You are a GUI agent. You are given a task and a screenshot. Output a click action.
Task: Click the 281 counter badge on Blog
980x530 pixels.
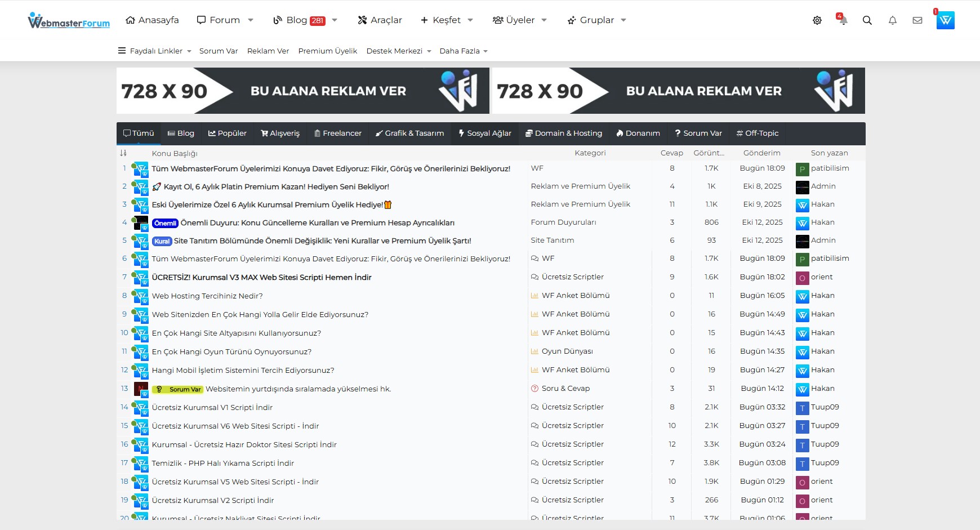317,20
